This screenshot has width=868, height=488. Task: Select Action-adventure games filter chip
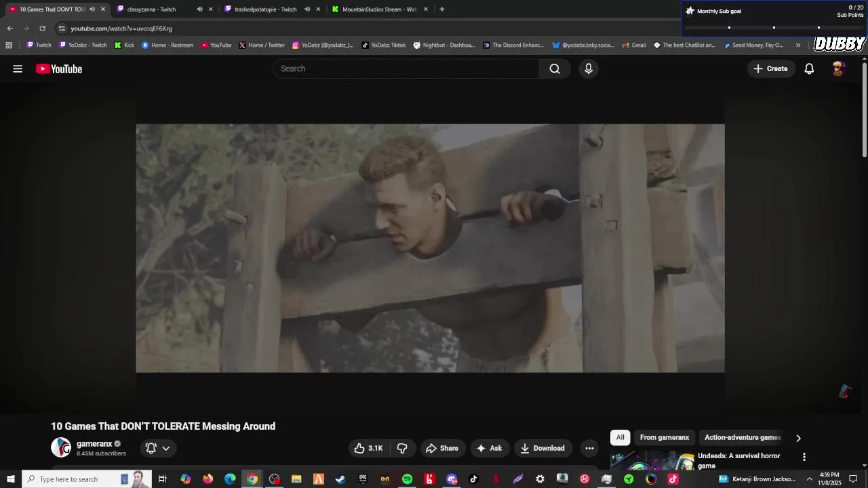(743, 438)
